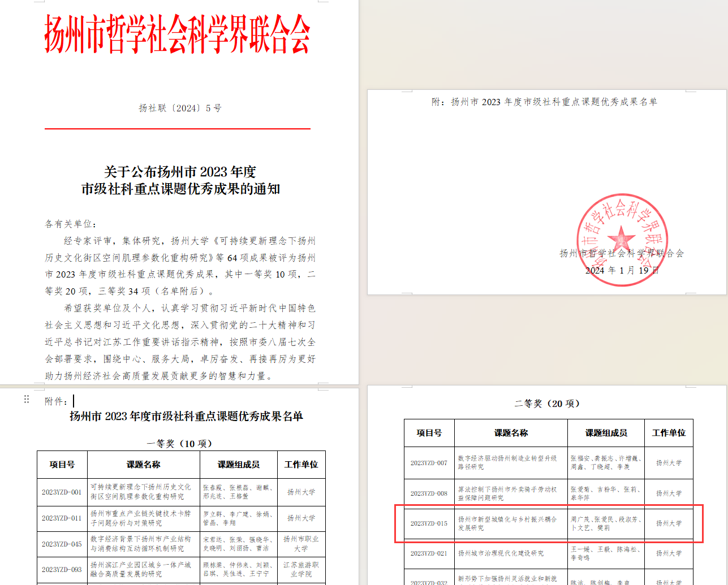Image resolution: width=728 pixels, height=585 pixels.
Task: Click the 江苏旅游职业学院 work unit cell
Action: [301, 569]
